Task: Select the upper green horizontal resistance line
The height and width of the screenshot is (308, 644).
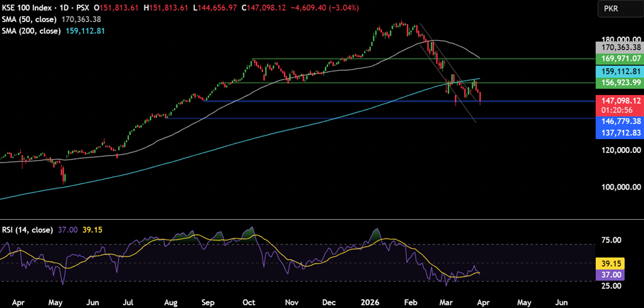Action: click(401, 59)
